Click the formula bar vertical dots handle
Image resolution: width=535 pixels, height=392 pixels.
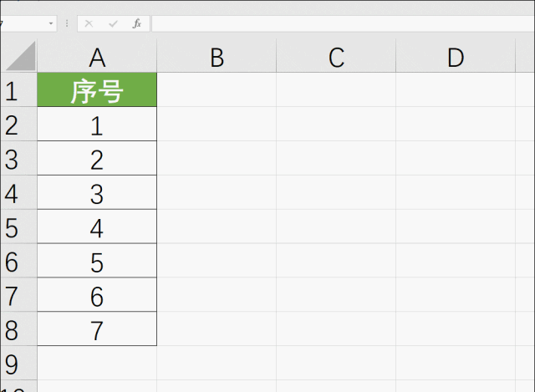point(67,23)
